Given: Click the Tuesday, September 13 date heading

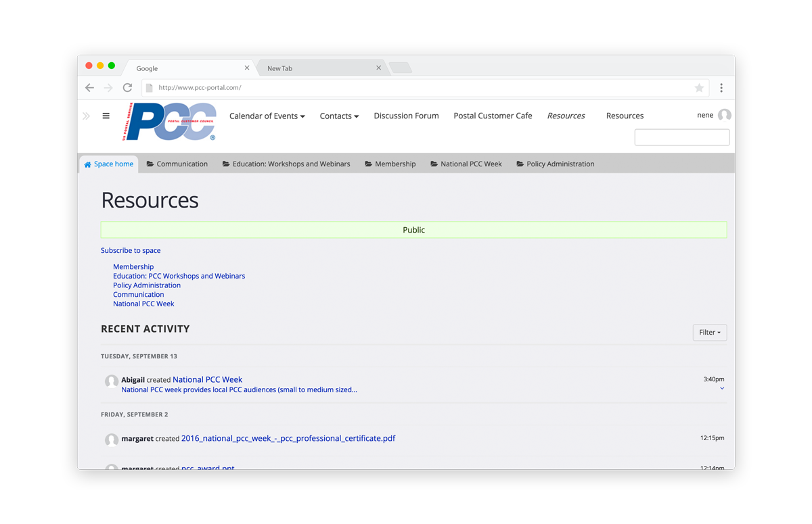Looking at the screenshot, I should click(x=139, y=356).
